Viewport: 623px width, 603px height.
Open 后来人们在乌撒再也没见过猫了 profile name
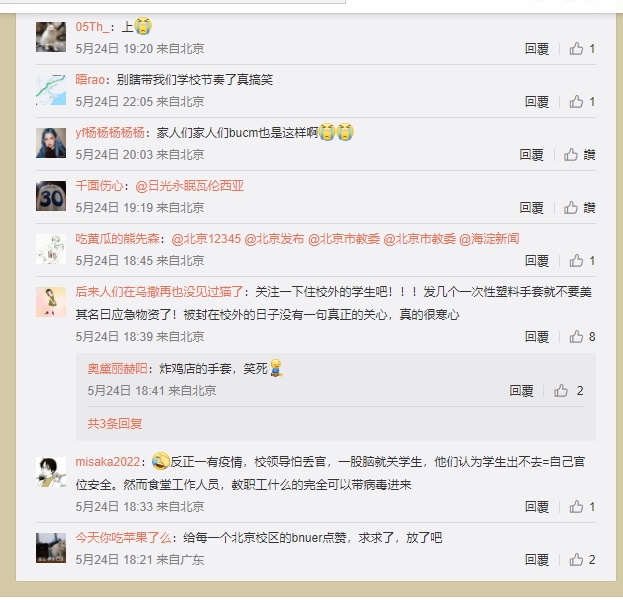[x=159, y=292]
